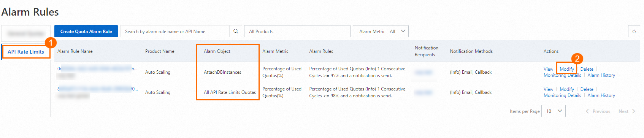
Task: Refresh the alarm rules list
Action: (634, 32)
